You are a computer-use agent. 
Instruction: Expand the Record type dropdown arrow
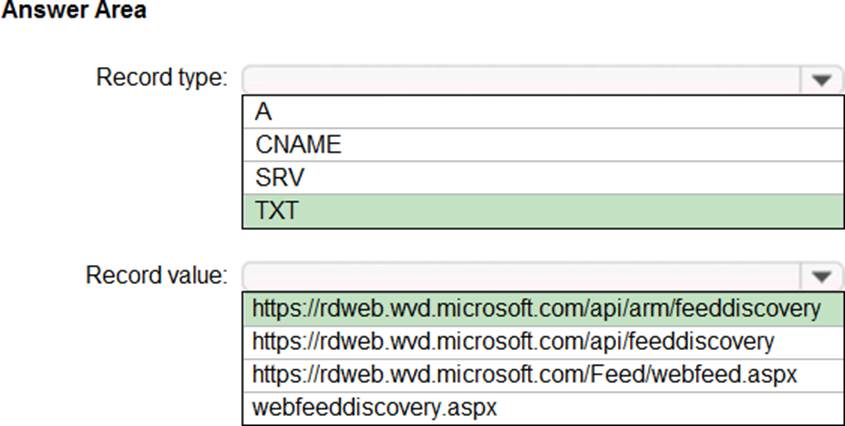821,80
